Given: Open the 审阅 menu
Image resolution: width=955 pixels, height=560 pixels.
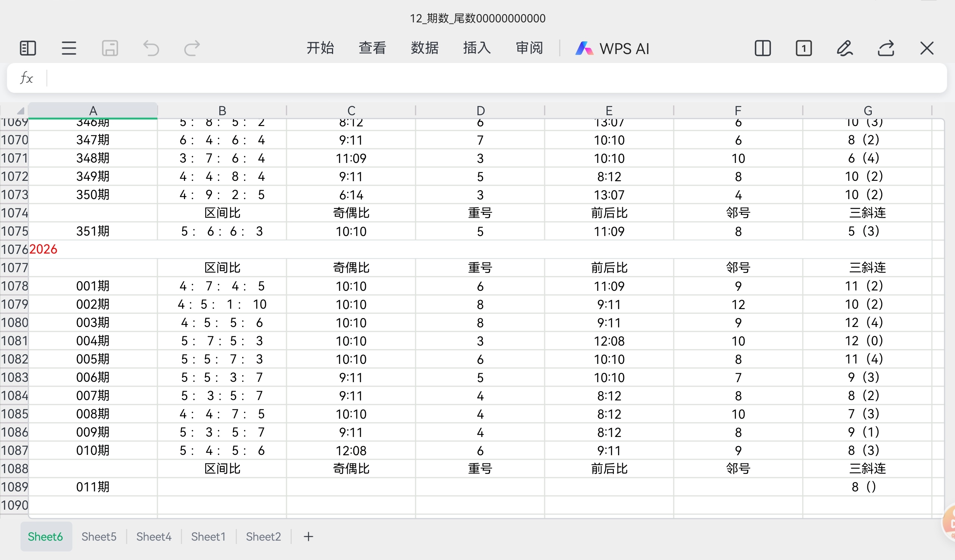Looking at the screenshot, I should pyautogui.click(x=529, y=48).
